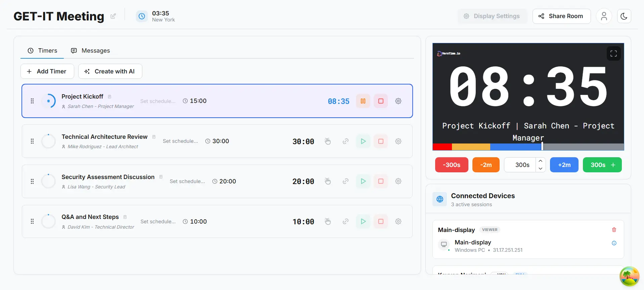
Task: Click hand icon on Technical Architecture Review
Action: [328, 141]
